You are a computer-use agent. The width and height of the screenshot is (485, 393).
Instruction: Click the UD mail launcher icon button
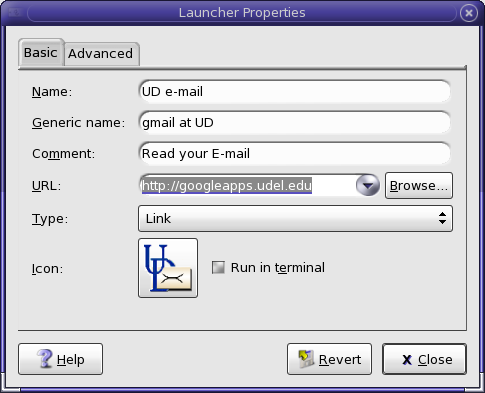click(168, 268)
